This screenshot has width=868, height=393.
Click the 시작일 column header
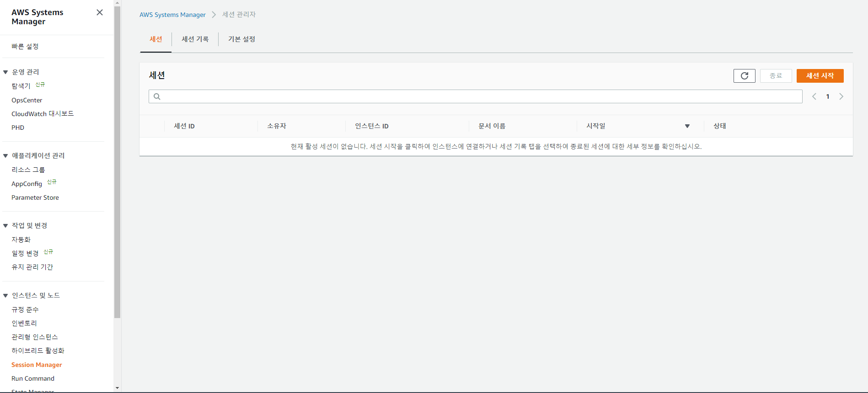tap(596, 126)
